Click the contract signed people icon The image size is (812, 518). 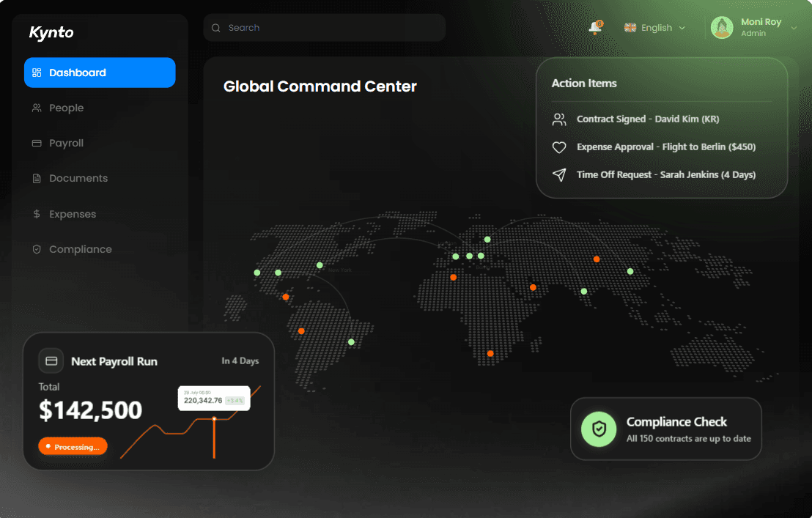click(x=559, y=119)
